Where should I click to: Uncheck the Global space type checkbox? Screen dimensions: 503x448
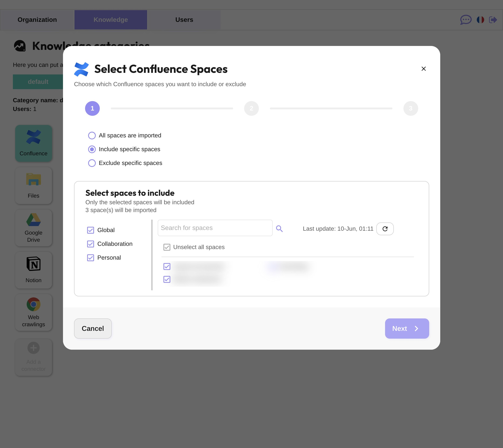click(x=90, y=230)
